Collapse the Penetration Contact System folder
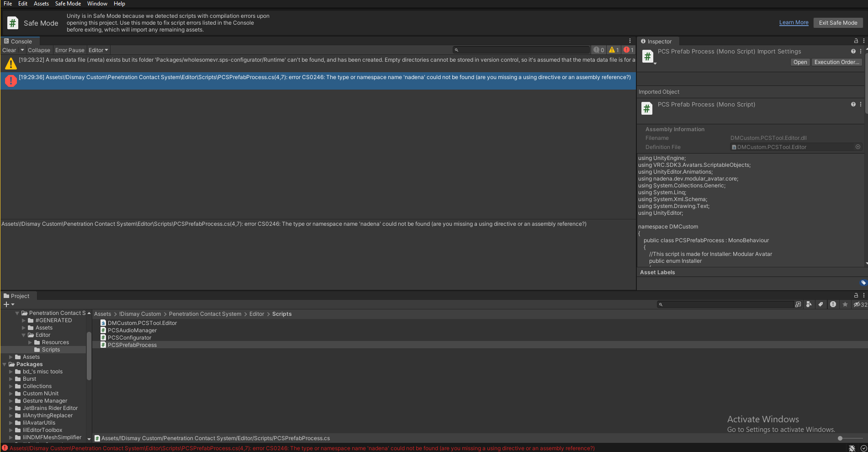Image resolution: width=868 pixels, height=452 pixels. [17, 313]
